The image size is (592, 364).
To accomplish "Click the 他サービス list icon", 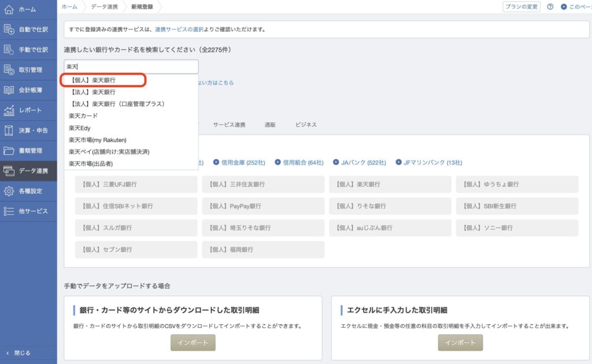I will 9,211.
